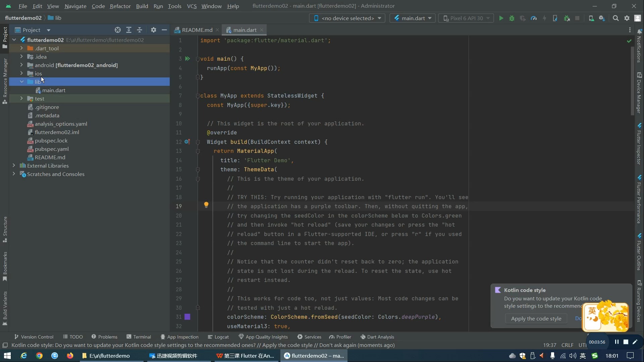644x362 pixels.
Task: Open IDE Settings via the gear icon
Action: 627,18
